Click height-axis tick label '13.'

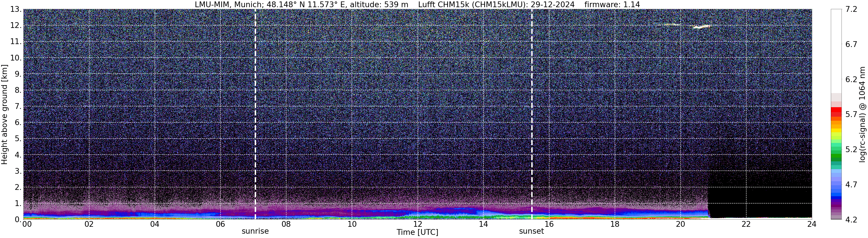coord(16,10)
